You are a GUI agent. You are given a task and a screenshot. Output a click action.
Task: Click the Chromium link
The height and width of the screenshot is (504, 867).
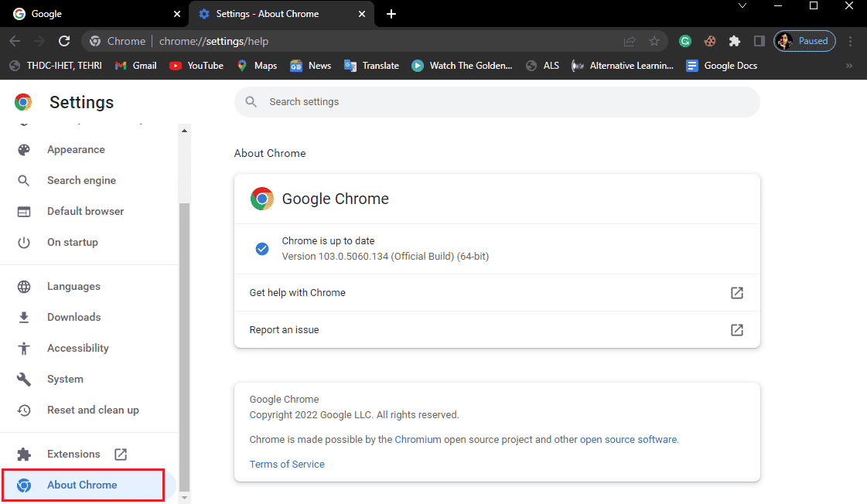[418, 440]
